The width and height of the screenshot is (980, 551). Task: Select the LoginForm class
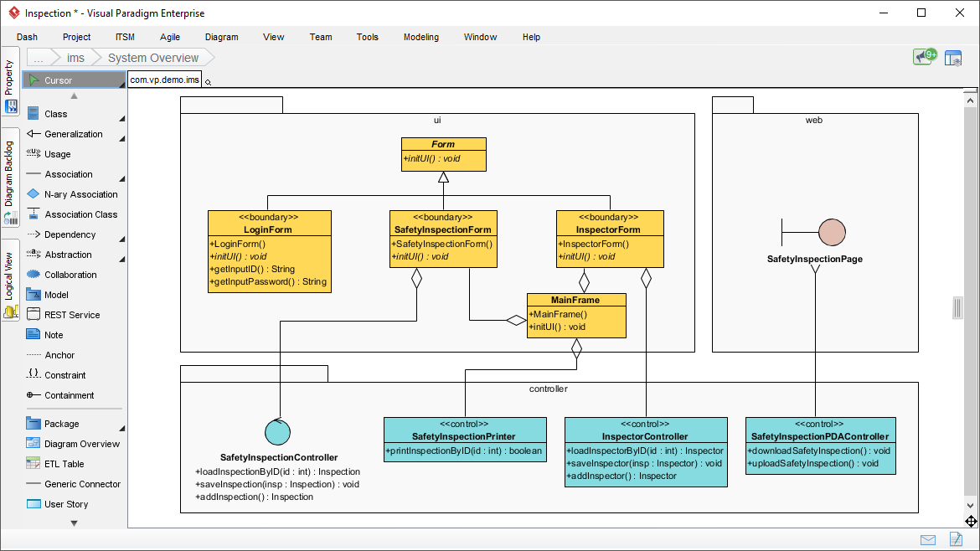click(x=270, y=251)
